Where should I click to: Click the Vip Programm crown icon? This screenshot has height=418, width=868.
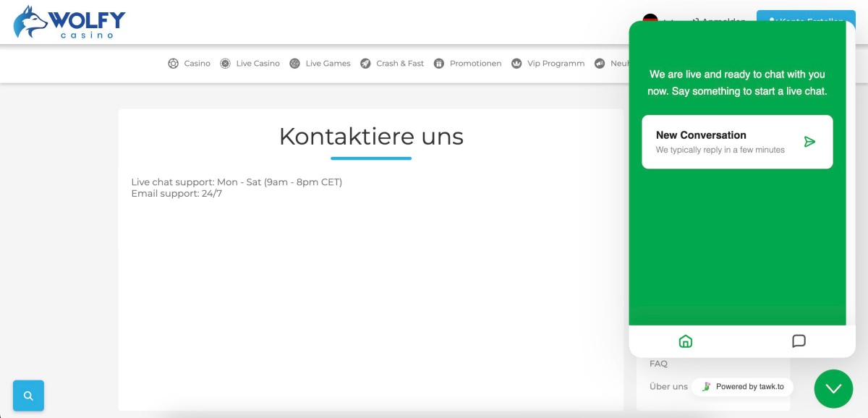516,64
